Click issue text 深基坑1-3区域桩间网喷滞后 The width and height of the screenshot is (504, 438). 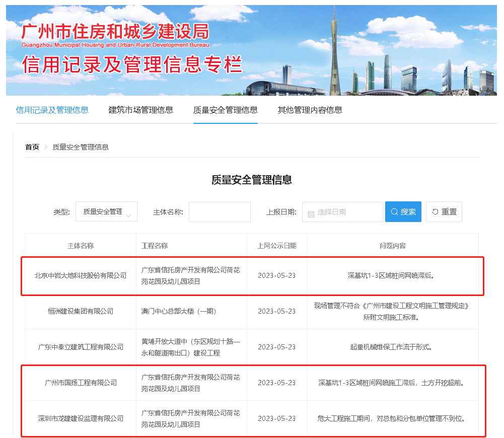pos(391,275)
